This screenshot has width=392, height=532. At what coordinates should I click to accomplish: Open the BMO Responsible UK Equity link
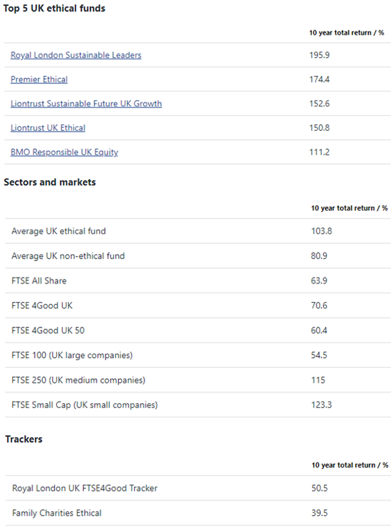click(x=64, y=152)
